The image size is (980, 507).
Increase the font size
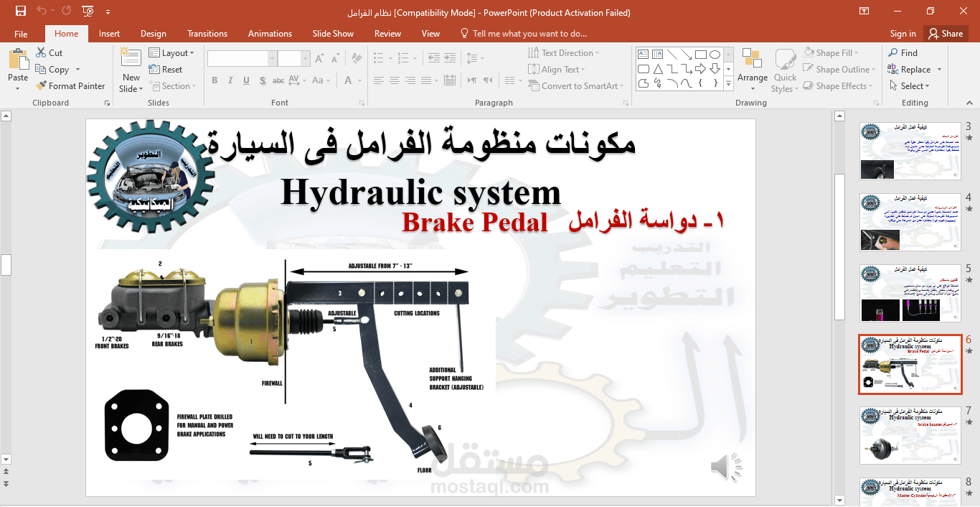(319, 59)
